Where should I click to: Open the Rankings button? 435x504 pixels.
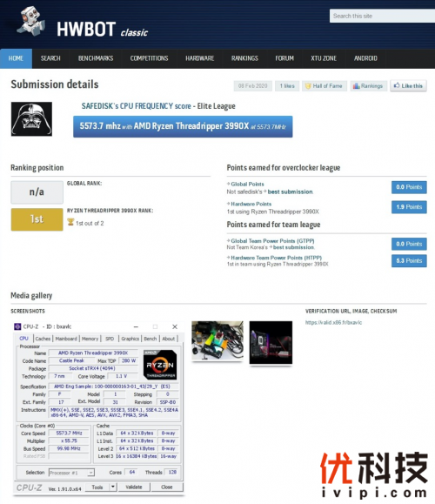coord(368,86)
